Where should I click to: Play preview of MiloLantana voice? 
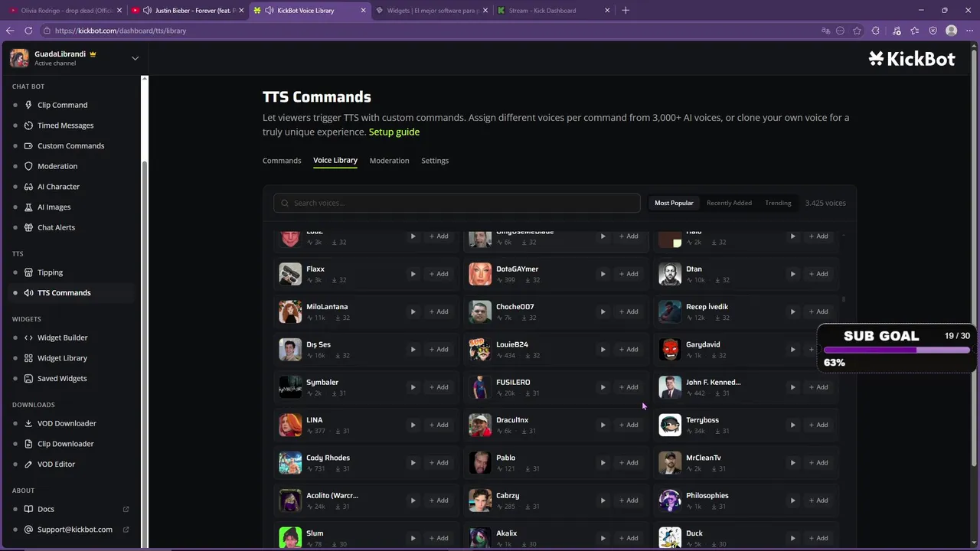413,311
